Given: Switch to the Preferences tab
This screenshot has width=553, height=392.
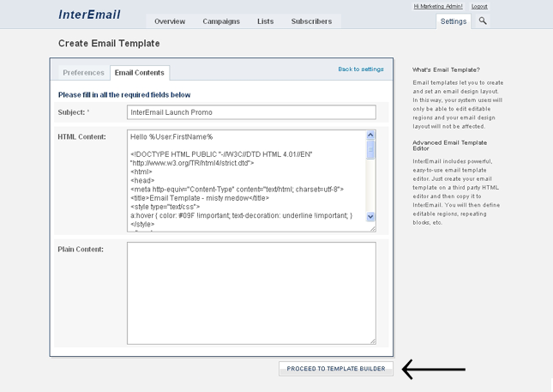Looking at the screenshot, I should (x=83, y=73).
